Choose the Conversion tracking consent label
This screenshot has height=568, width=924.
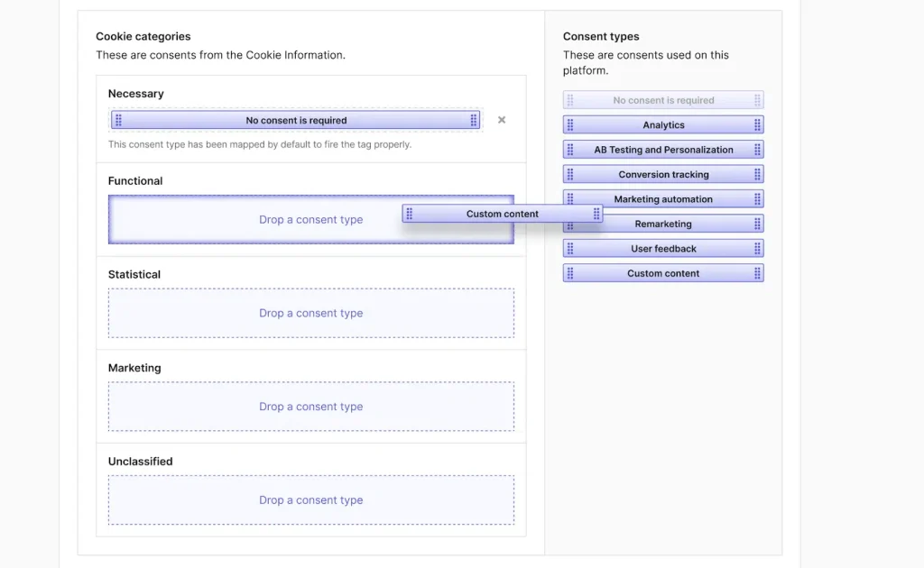click(663, 175)
